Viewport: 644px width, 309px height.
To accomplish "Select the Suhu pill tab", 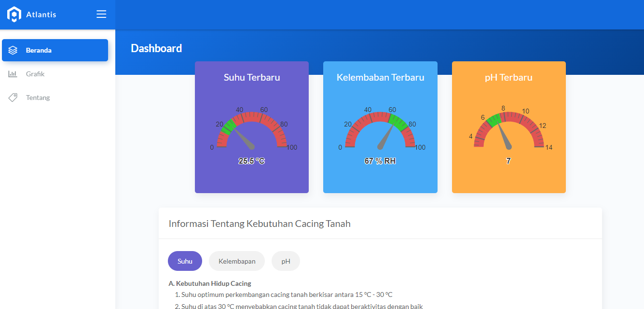I will point(185,261).
